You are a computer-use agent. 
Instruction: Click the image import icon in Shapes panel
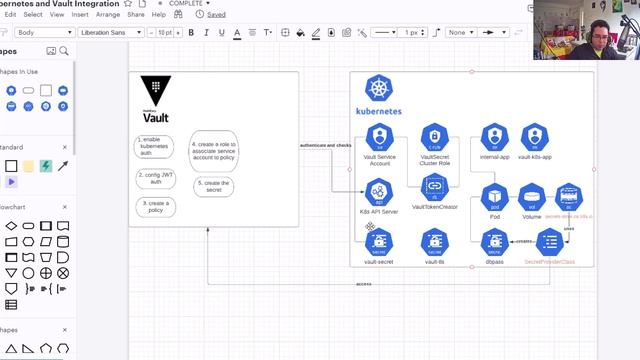[x=51, y=51]
